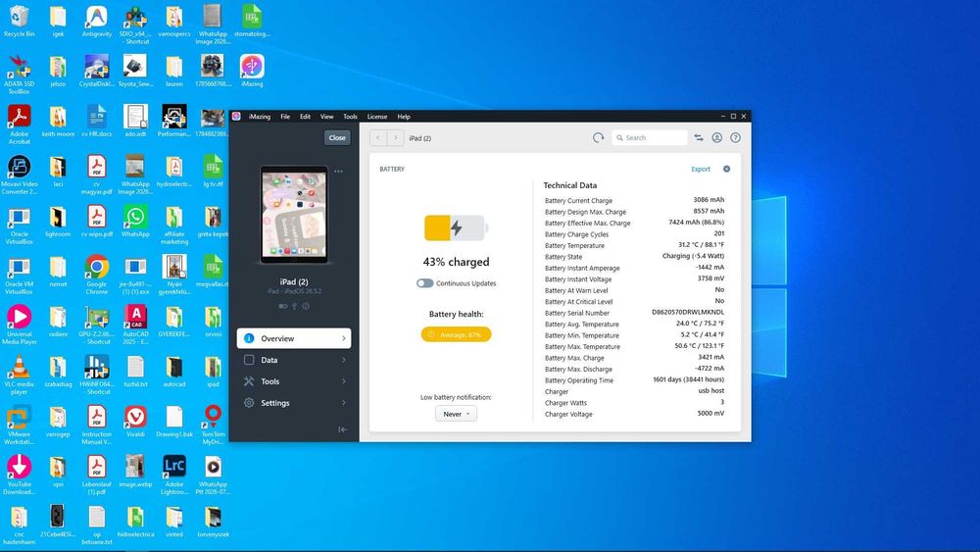Click the iMazing refresh icon
980x552 pixels.
(x=598, y=137)
